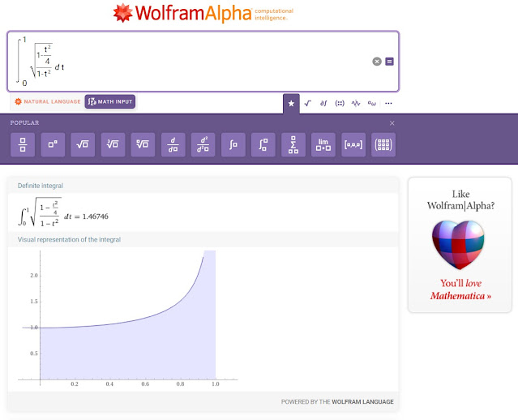
Task: Open the matrix and brackets keyboard tab
Action: point(340,104)
